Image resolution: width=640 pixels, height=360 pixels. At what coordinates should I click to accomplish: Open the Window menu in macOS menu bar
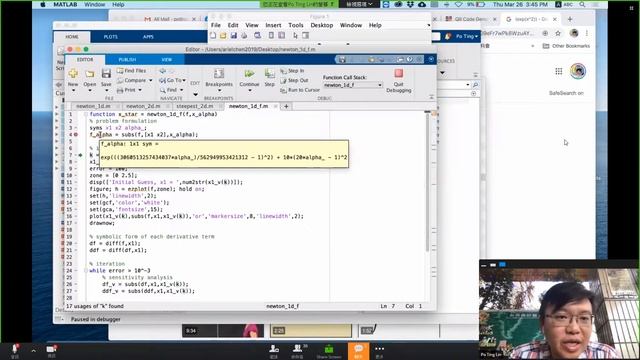pos(94,4)
